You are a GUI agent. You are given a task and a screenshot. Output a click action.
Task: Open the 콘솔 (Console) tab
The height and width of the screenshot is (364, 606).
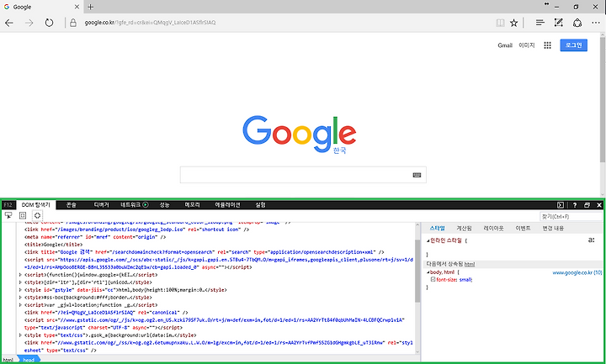[71, 205]
